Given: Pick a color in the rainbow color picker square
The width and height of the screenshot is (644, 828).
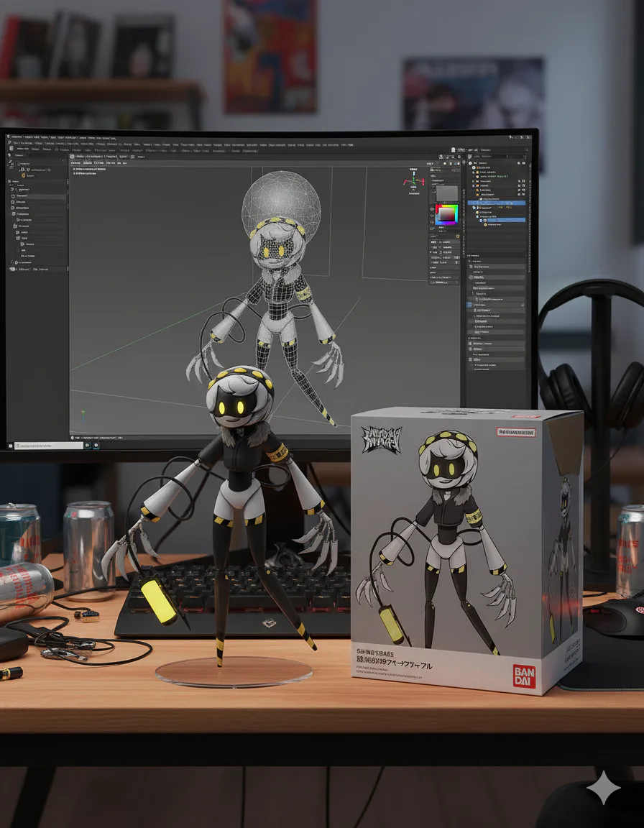Looking at the screenshot, I should 446,215.
